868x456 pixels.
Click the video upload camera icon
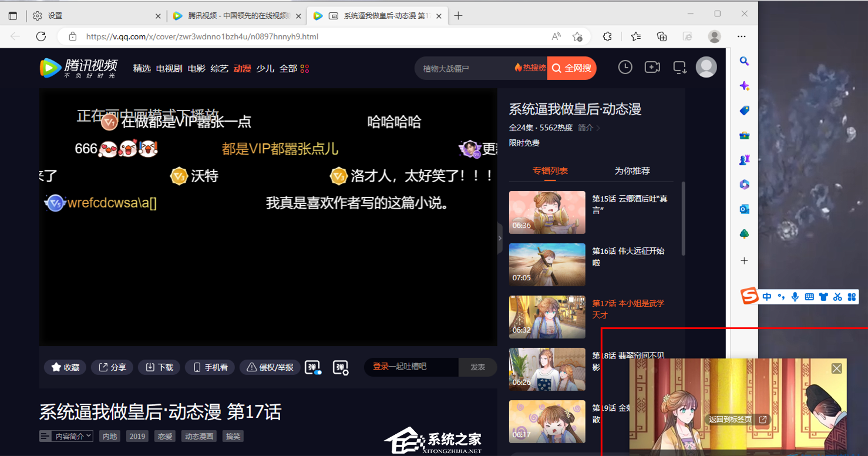(652, 68)
